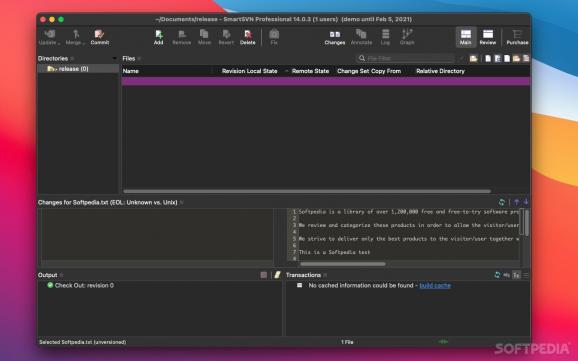Open the revision Graph tool
578x361 pixels.
point(407,37)
